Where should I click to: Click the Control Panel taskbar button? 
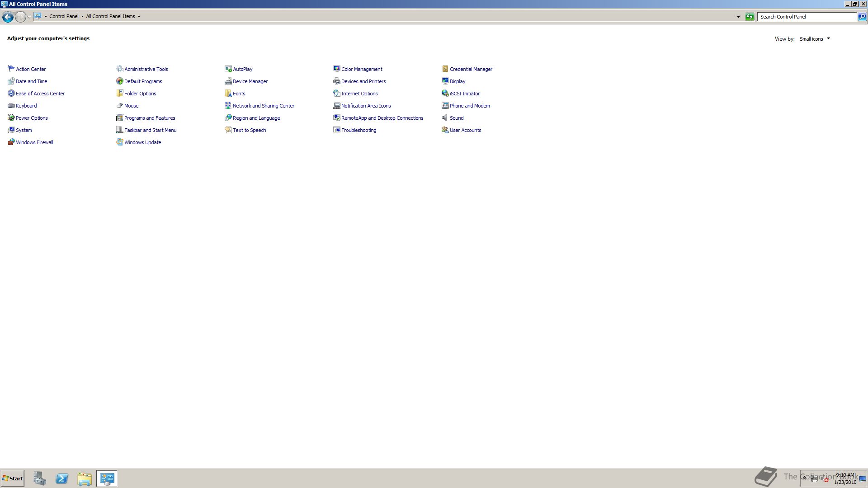click(x=107, y=479)
